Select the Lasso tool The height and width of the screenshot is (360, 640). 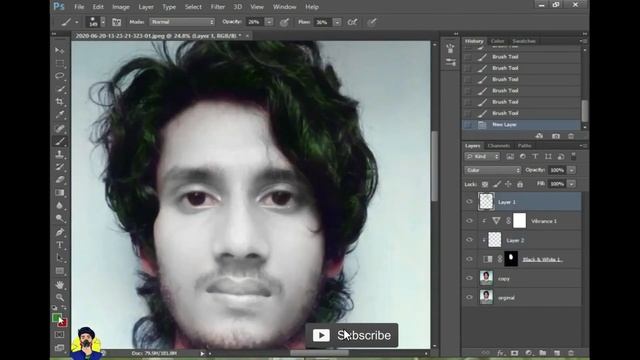tap(60, 76)
